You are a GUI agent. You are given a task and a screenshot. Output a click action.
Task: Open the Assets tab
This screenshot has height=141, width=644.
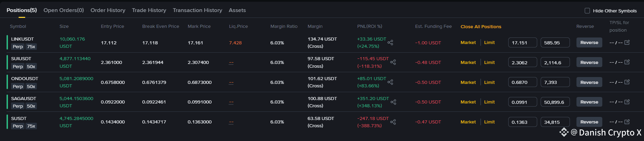tap(237, 10)
